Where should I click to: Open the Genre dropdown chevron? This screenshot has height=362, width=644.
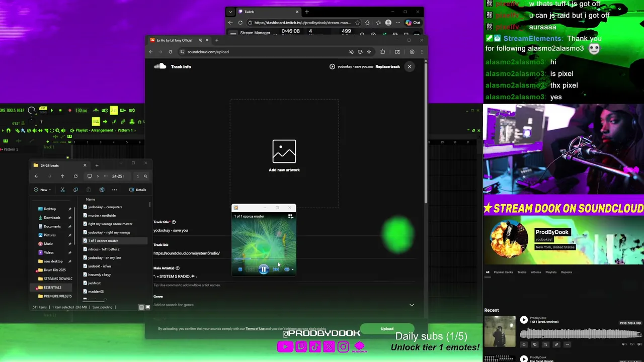[x=412, y=305]
